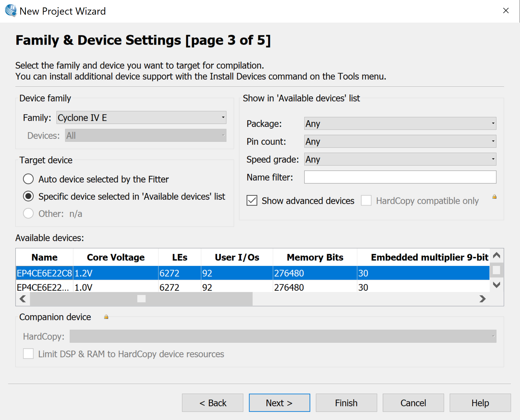Click the Quartus globe icon in title bar
The height and width of the screenshot is (420, 520).
[11, 11]
